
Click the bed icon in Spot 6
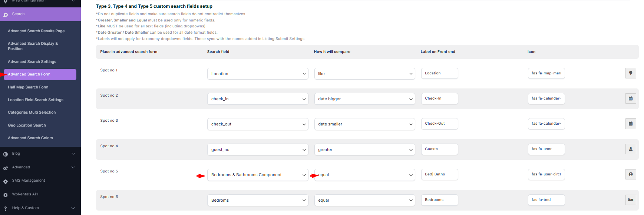click(x=630, y=200)
